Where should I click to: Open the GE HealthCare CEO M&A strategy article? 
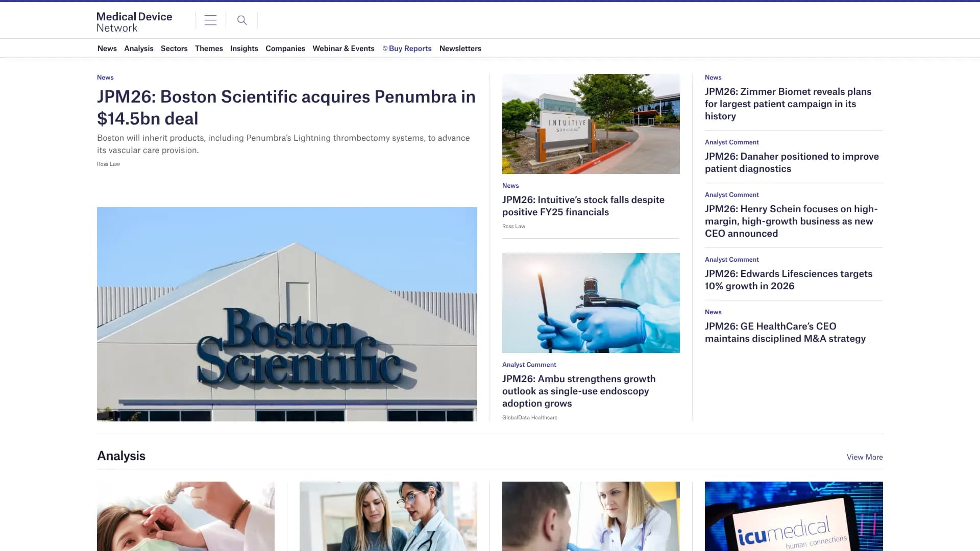pos(785,333)
